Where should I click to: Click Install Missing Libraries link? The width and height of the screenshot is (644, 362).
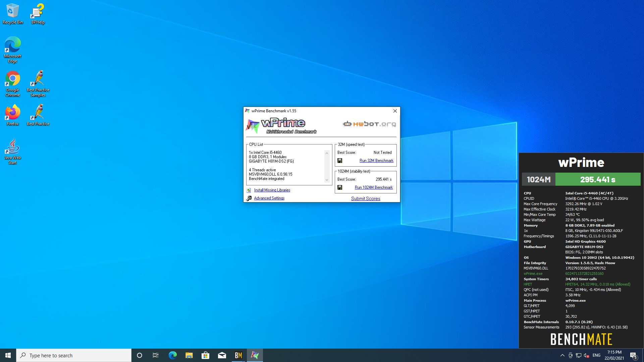pos(272,190)
